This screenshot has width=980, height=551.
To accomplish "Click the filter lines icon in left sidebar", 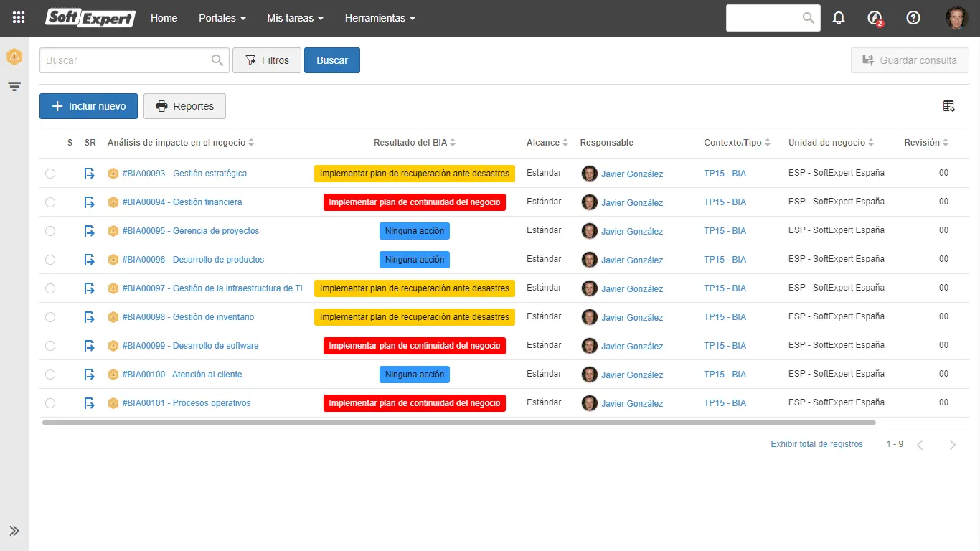I will point(14,87).
